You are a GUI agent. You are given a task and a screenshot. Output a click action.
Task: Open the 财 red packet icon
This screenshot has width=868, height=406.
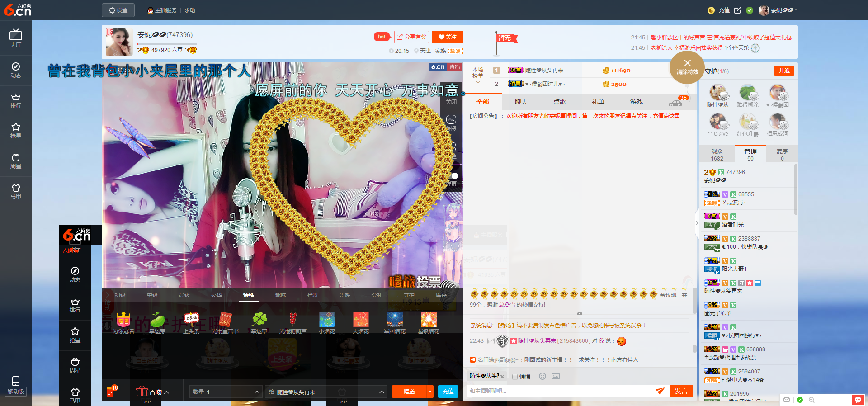click(111, 391)
